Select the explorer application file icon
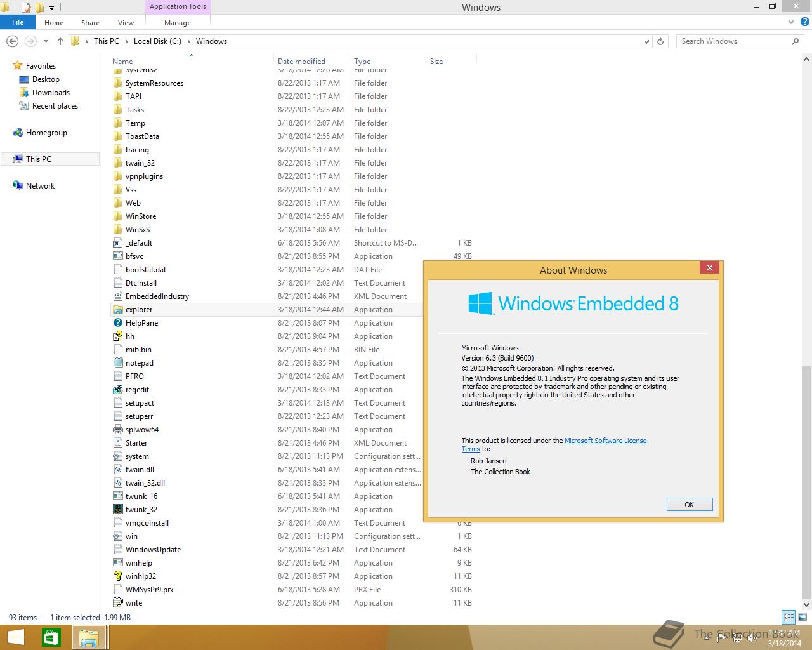 click(x=117, y=310)
